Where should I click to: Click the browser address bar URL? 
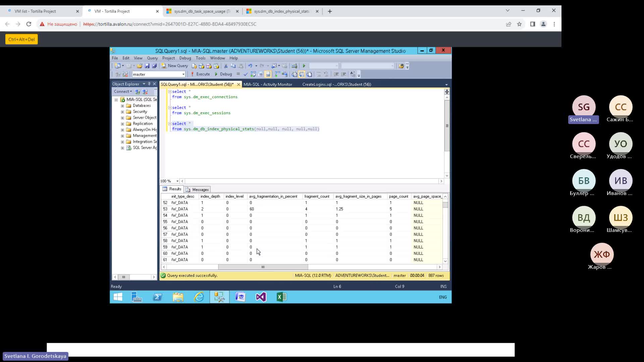[x=169, y=24]
